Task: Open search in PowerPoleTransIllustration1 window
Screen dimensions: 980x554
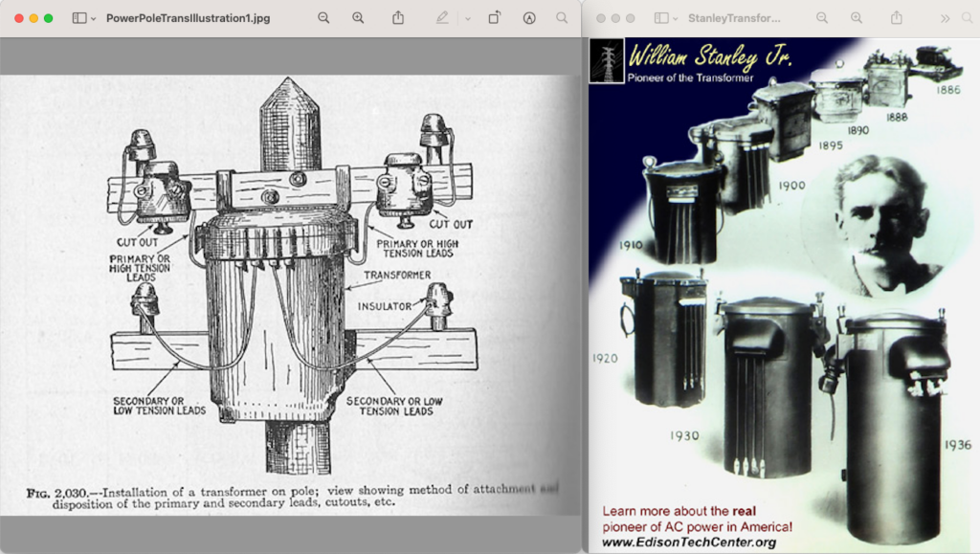Action: tap(562, 17)
